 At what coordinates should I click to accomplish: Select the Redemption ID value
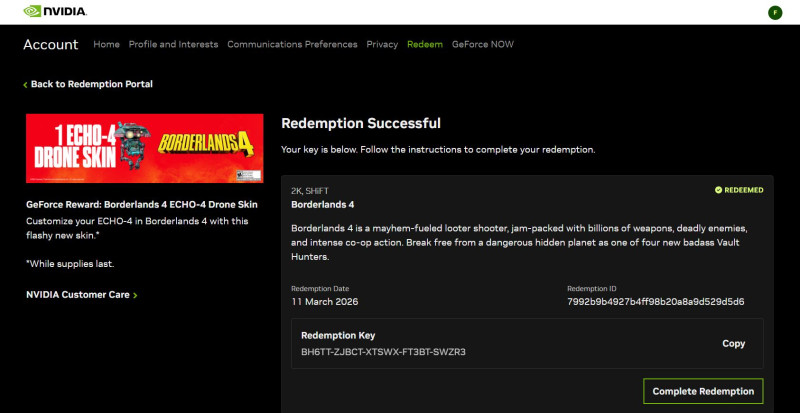click(656, 302)
